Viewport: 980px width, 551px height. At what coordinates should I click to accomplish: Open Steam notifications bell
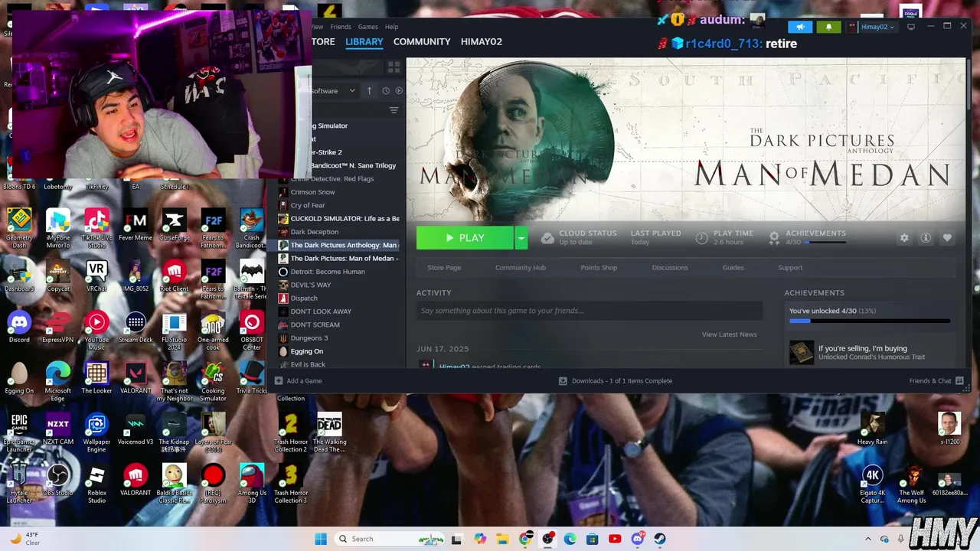pos(828,27)
